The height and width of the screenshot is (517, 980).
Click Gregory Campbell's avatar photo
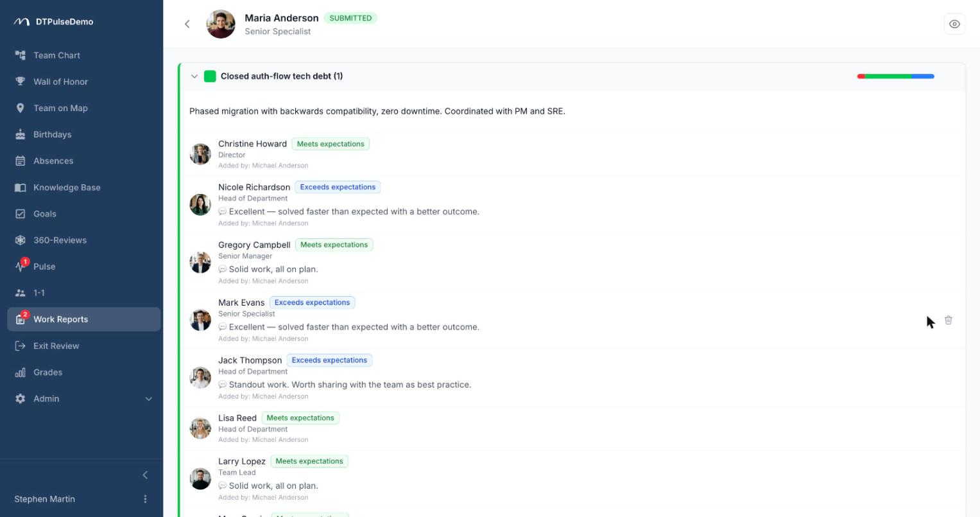pyautogui.click(x=200, y=263)
